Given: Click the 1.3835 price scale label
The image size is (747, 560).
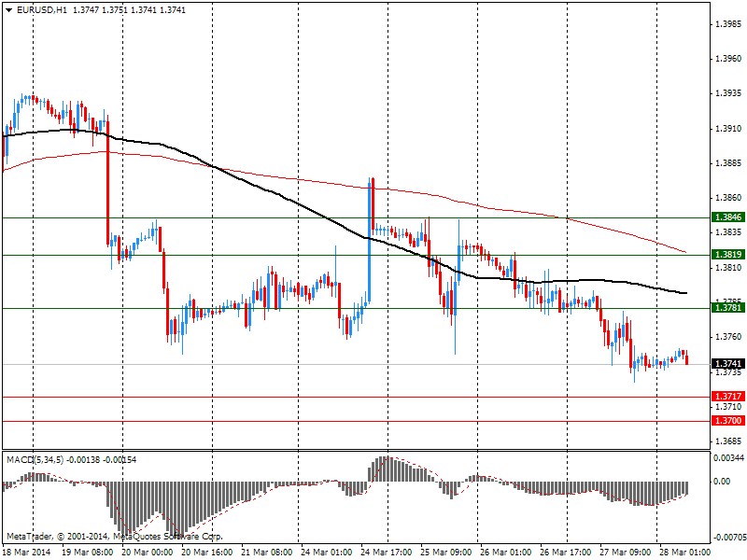Looking at the screenshot, I should (x=729, y=232).
